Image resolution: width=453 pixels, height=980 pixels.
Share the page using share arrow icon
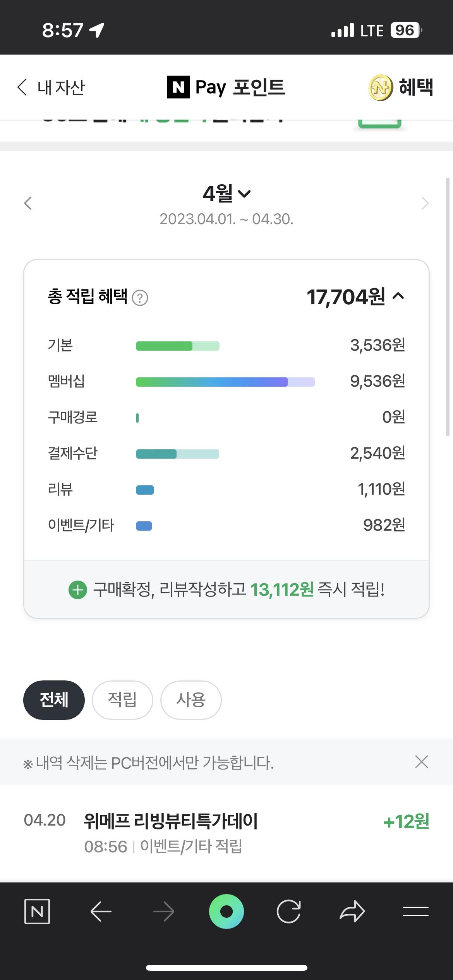click(352, 911)
